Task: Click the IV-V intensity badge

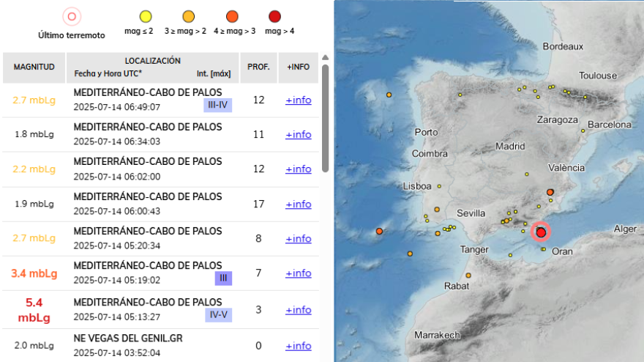Action: click(x=219, y=314)
